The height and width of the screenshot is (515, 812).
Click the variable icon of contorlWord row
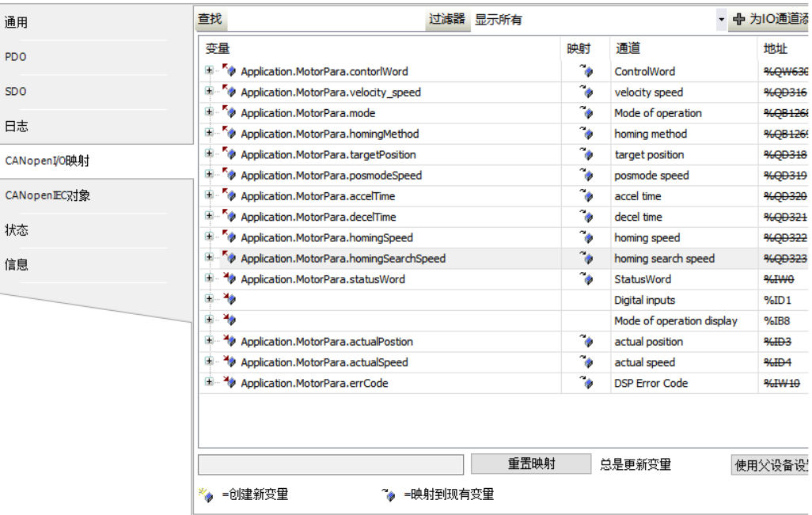(x=229, y=70)
